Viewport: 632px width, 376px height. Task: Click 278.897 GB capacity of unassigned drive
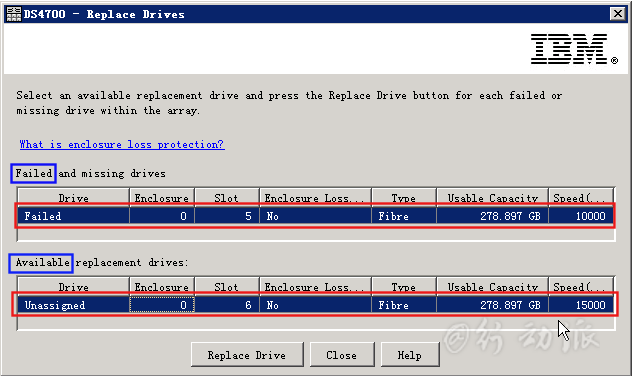(493, 305)
